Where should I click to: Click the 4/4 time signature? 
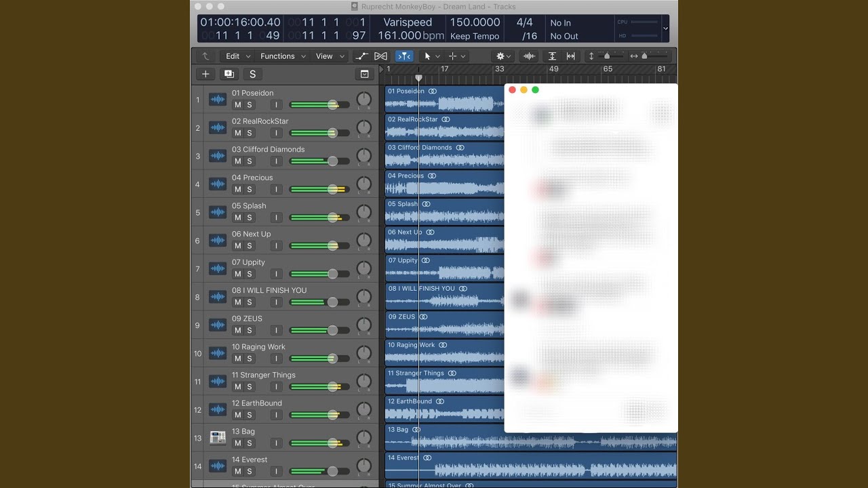pos(525,22)
